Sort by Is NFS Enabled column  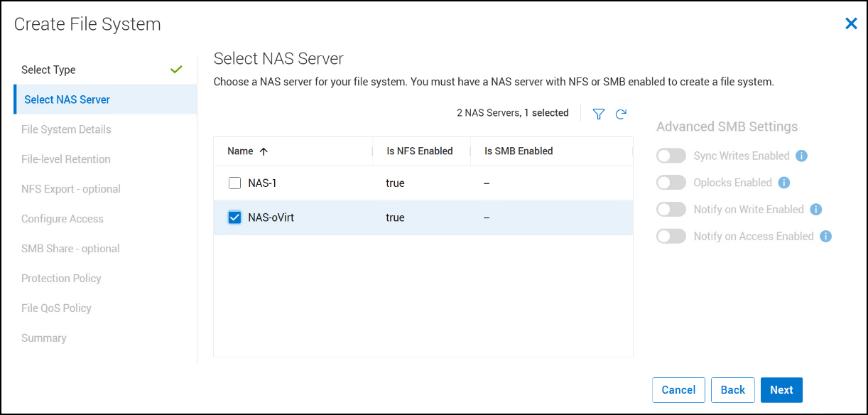(x=420, y=151)
